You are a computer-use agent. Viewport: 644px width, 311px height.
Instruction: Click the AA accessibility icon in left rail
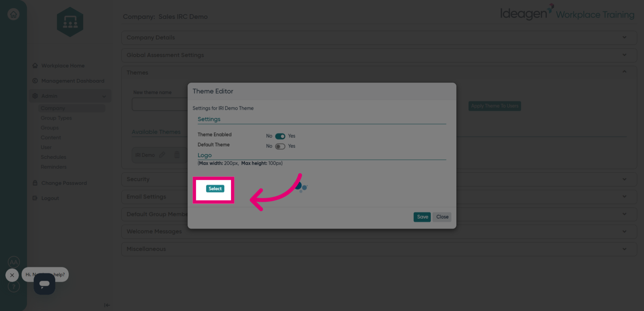[14, 262]
